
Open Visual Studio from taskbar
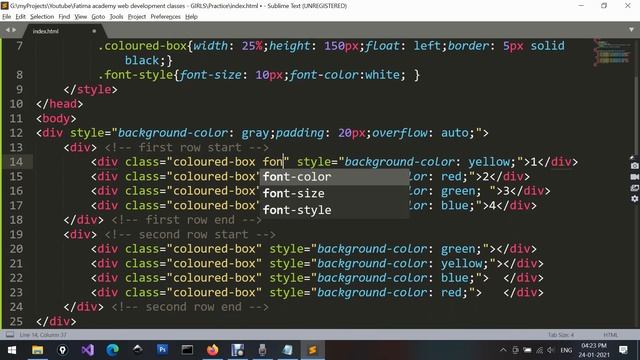[88, 350]
